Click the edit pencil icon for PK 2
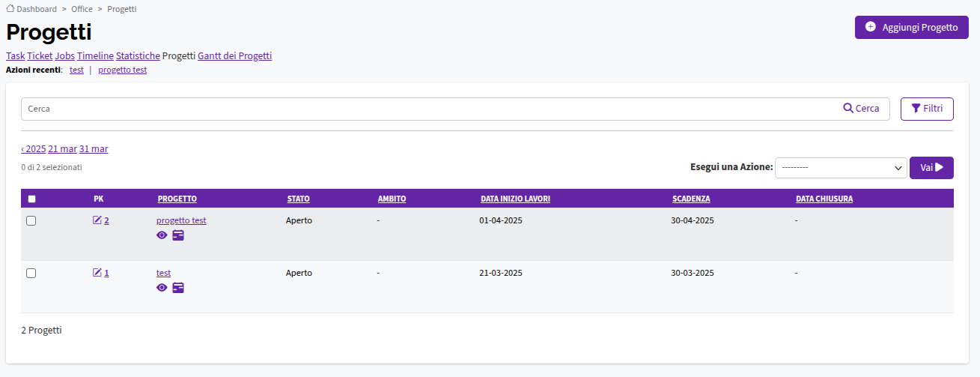 (x=97, y=220)
